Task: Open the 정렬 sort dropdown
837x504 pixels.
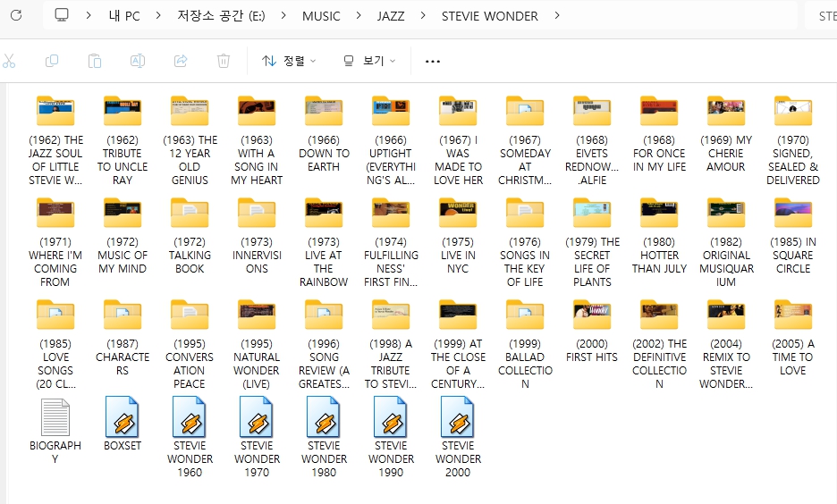Action: pos(289,61)
